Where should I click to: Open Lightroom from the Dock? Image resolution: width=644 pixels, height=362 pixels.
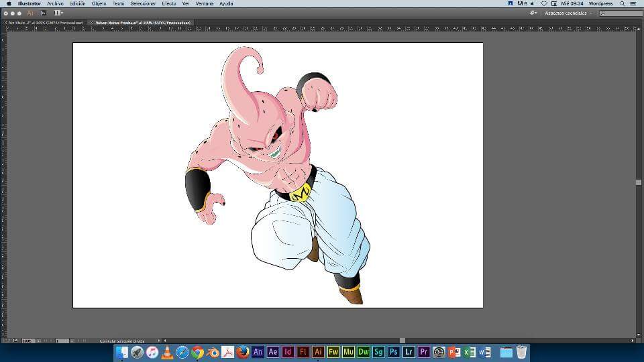click(409, 352)
